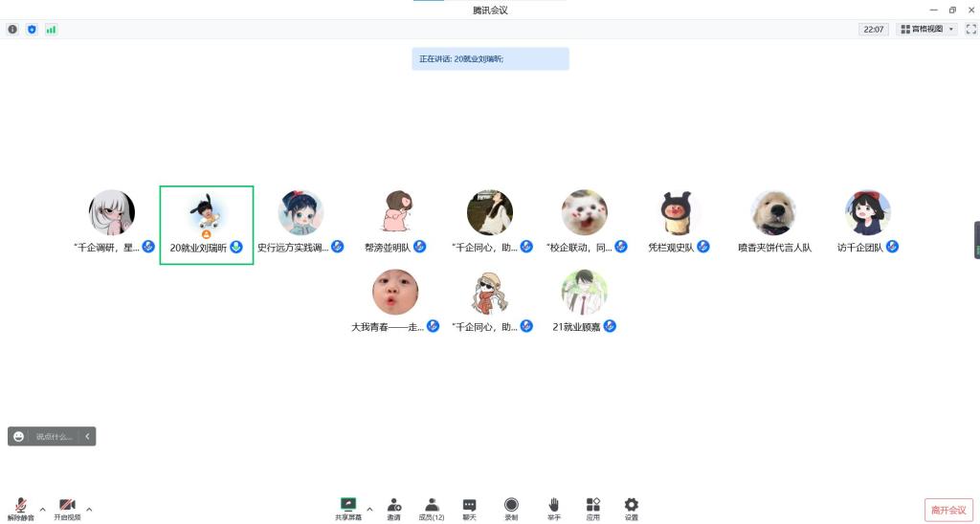980x524 pixels.
Task: Unmute the microphone
Action: point(21,510)
